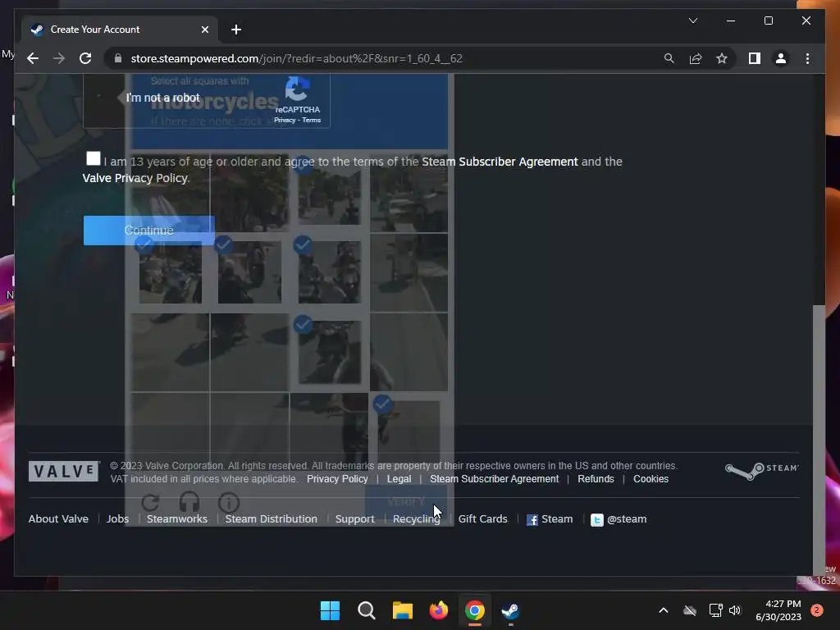
Task: Open Chrome's three-dot menu
Action: tap(807, 58)
